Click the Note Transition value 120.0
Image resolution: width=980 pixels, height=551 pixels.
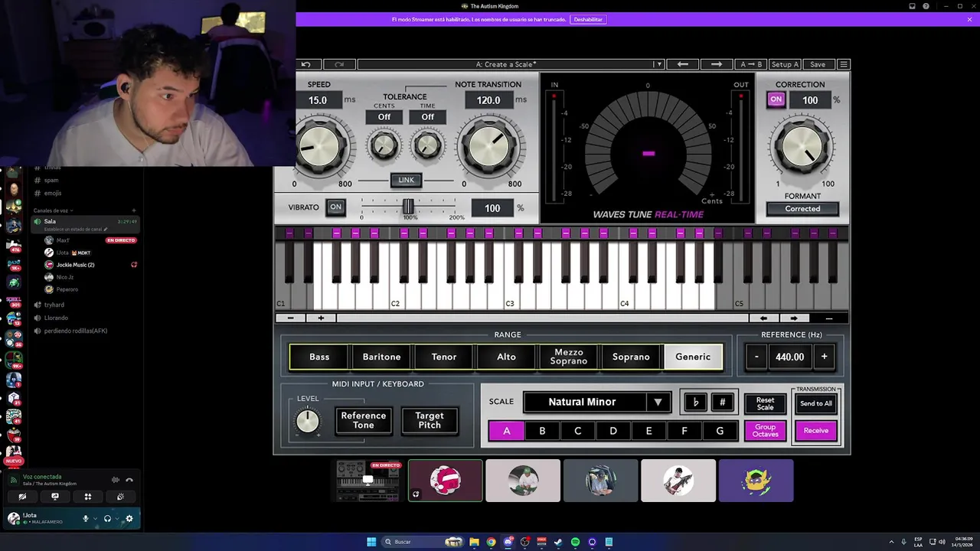pos(488,100)
